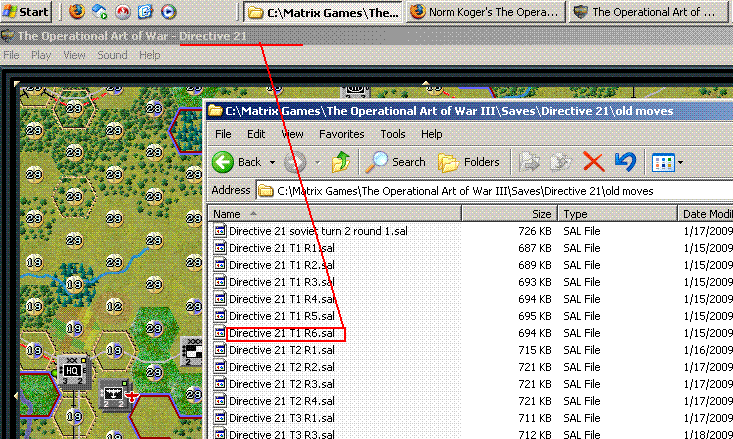Click the 726 KB size cell
Viewport: 733px width, 439px height.
[x=535, y=231]
